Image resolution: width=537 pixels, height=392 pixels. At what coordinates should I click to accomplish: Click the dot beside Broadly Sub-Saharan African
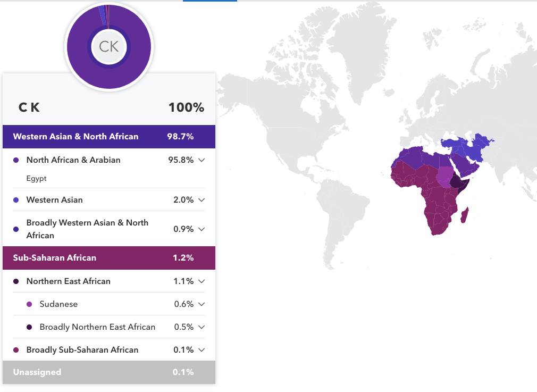pyautogui.click(x=17, y=350)
